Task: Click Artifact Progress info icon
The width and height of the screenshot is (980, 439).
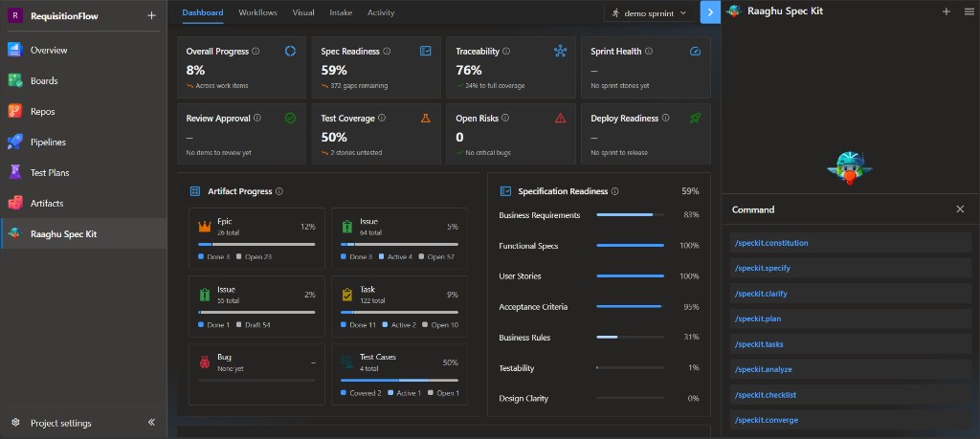Action: coord(279,191)
